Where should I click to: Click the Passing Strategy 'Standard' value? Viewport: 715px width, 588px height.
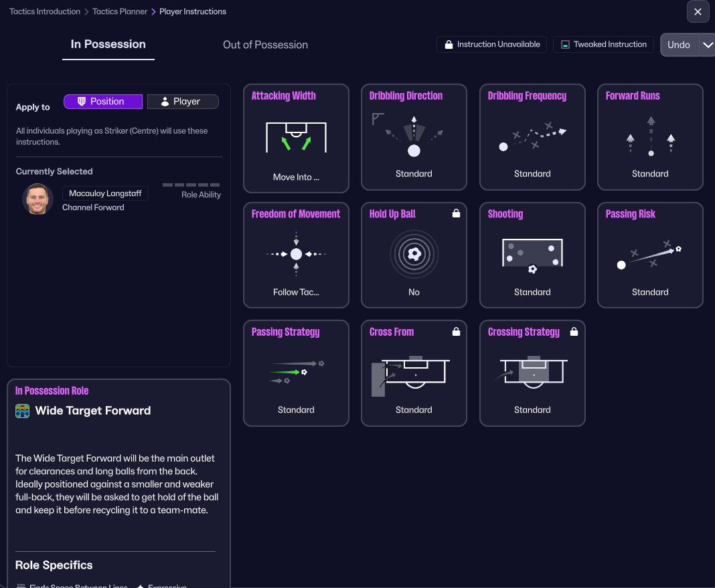[296, 409]
